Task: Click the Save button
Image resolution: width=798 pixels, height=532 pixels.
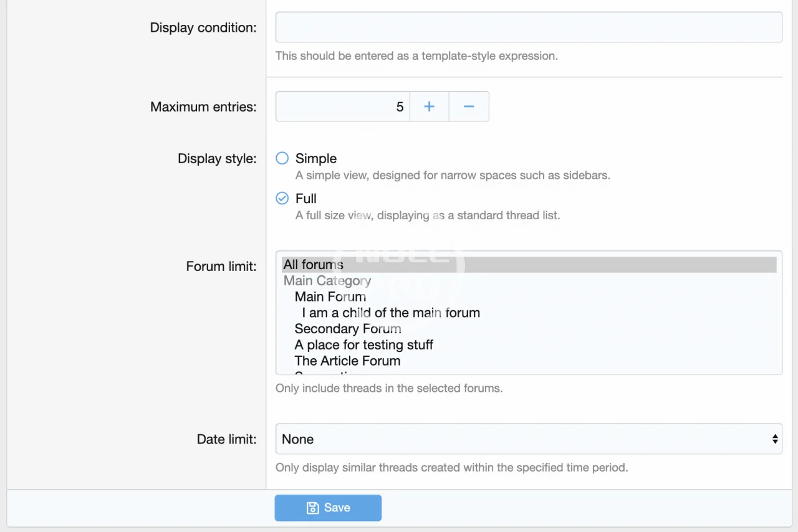Action: (x=328, y=508)
